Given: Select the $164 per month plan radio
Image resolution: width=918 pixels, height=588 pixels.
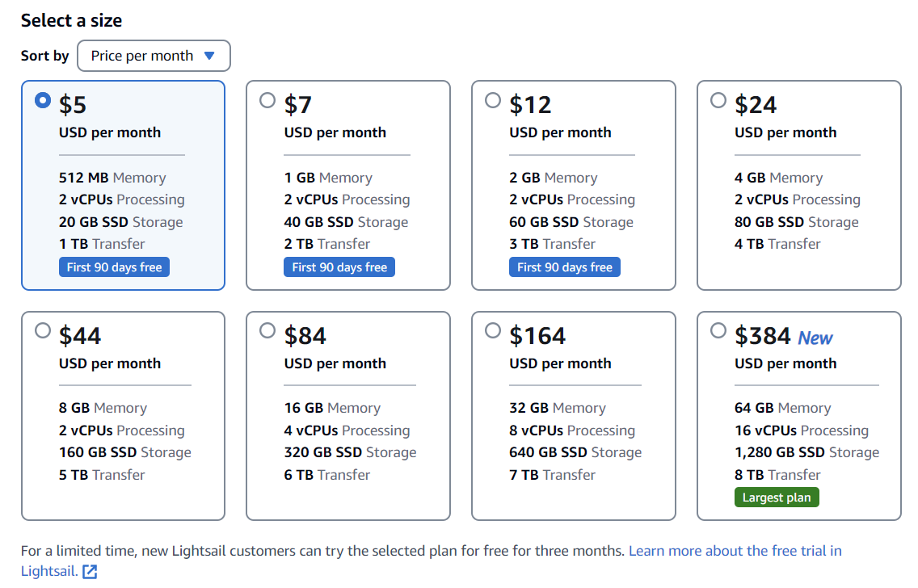Looking at the screenshot, I should point(492,330).
